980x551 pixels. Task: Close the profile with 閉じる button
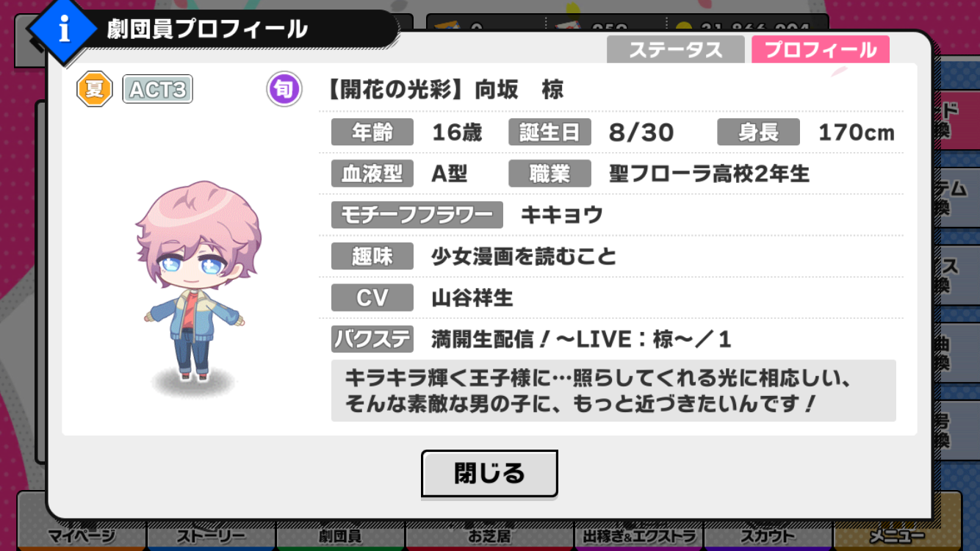point(489,473)
